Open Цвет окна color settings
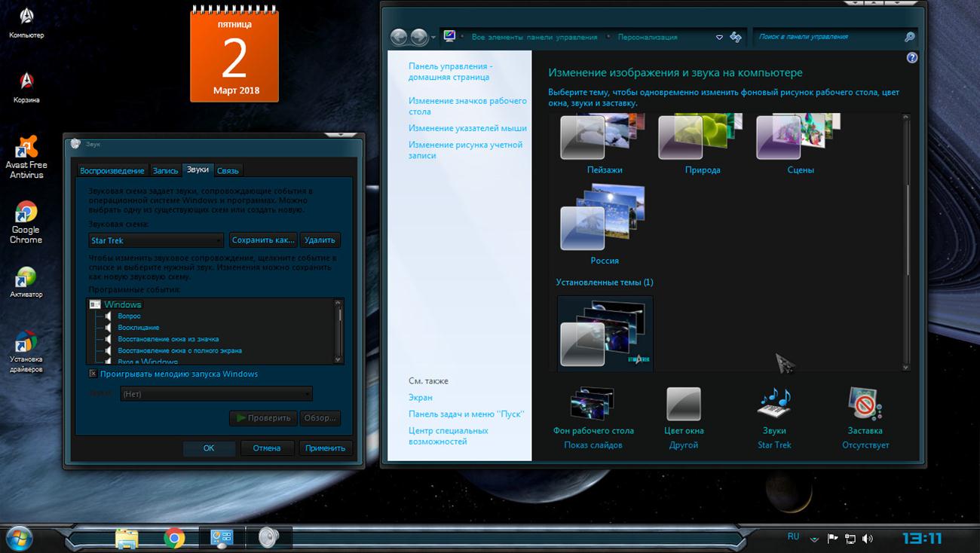Viewport: 980px width, 553px height. coord(684,418)
